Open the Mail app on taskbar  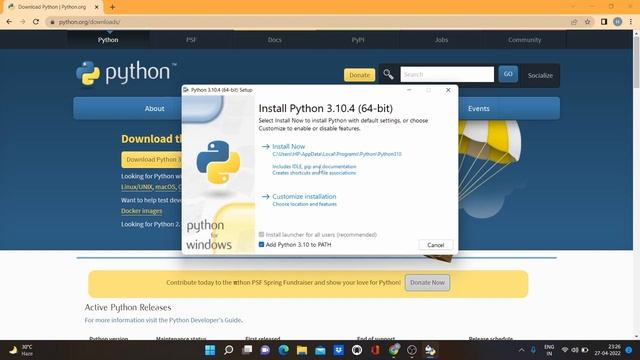320,350
